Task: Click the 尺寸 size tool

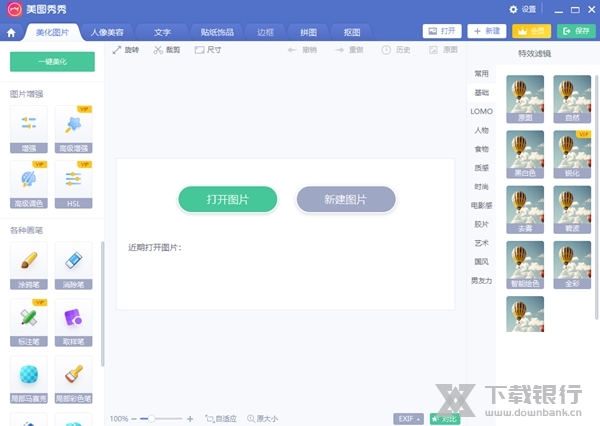Action: (x=208, y=50)
